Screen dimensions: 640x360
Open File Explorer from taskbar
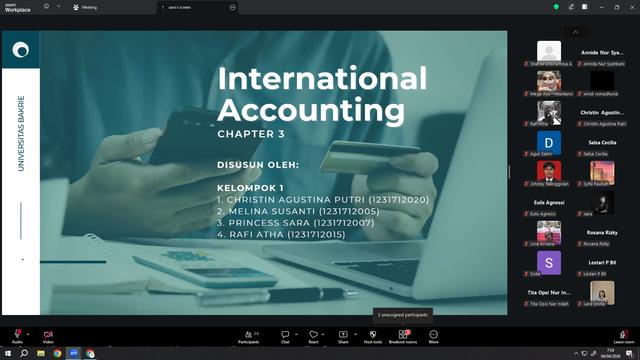point(41,353)
